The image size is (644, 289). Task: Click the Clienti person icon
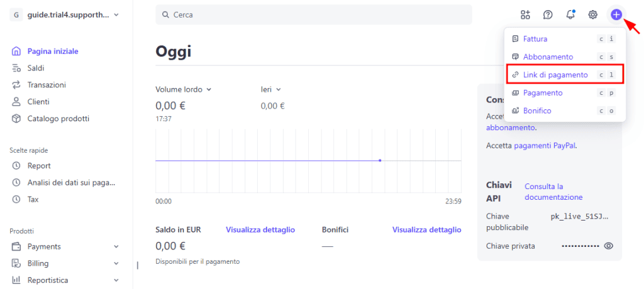[x=16, y=102]
